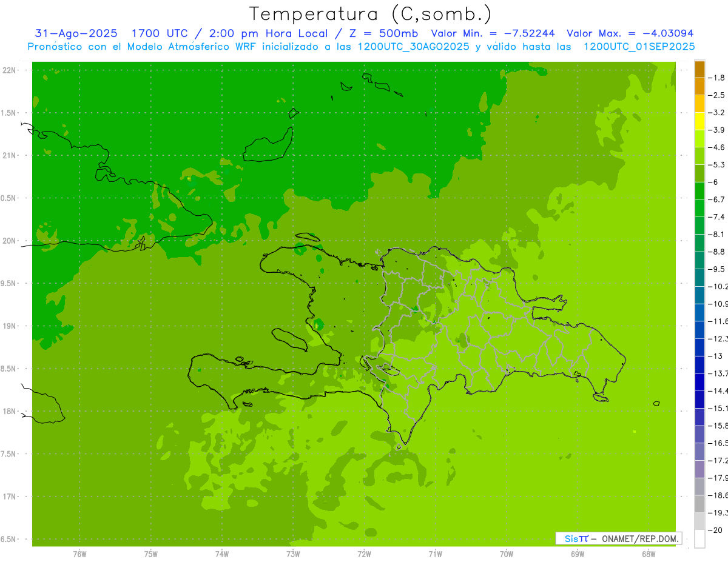
Task: Click the '-13.7' color scale value
Action: point(718,373)
